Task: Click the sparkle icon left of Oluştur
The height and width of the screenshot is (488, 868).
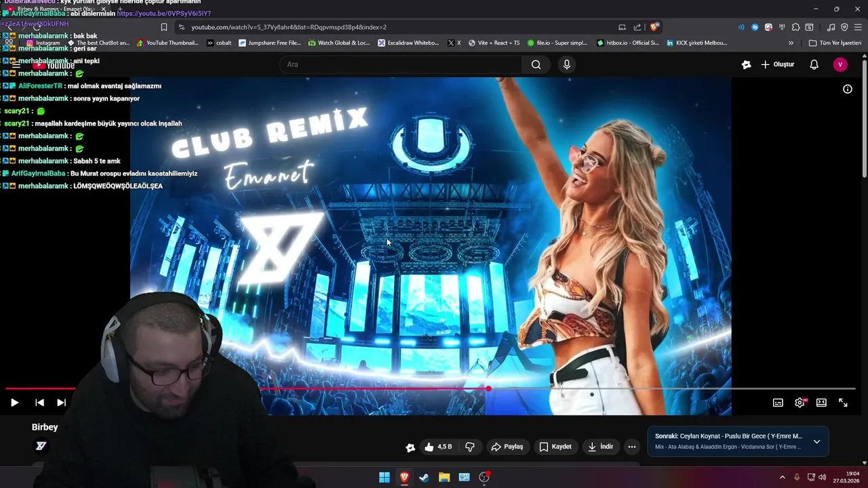Action: point(746,64)
